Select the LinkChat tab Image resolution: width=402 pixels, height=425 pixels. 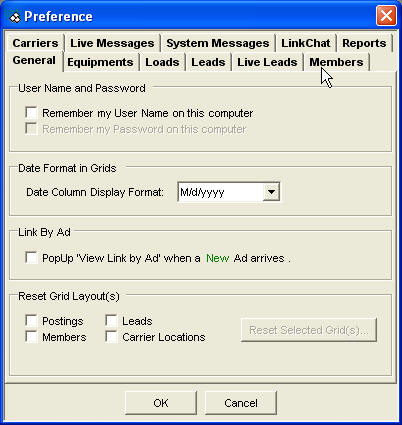(306, 43)
